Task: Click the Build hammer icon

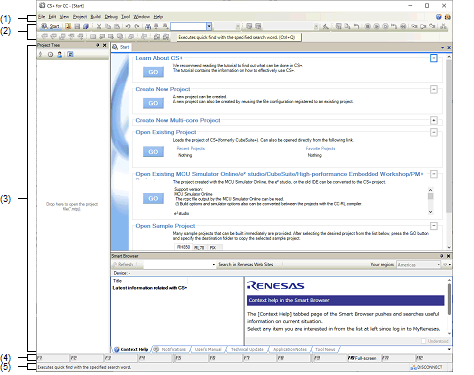Action: click(326, 26)
